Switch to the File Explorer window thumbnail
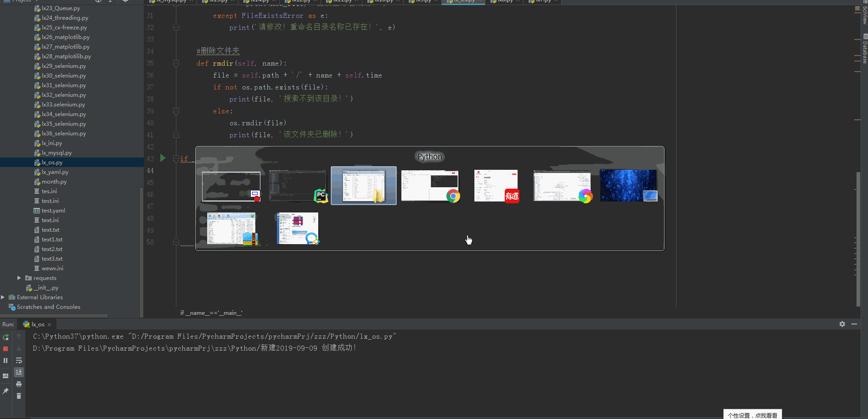868x419 pixels. 364,186
